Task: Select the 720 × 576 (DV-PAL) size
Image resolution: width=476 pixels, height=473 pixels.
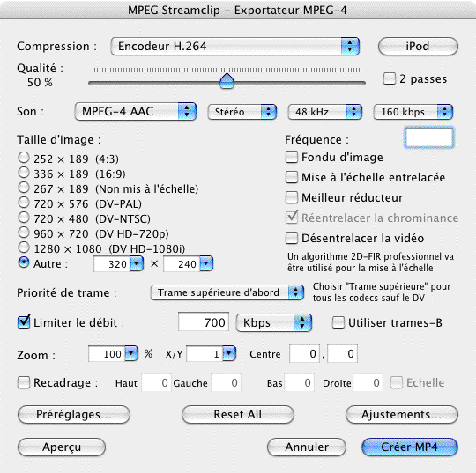Action: [24, 203]
